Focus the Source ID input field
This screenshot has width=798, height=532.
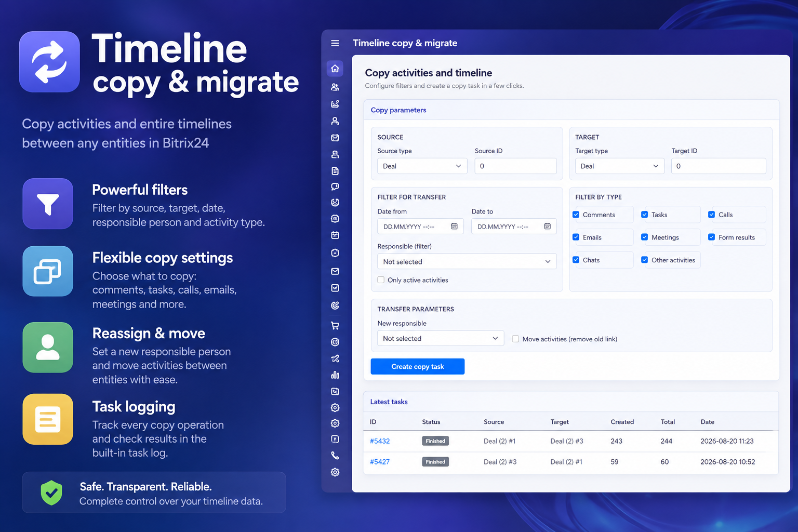515,166
